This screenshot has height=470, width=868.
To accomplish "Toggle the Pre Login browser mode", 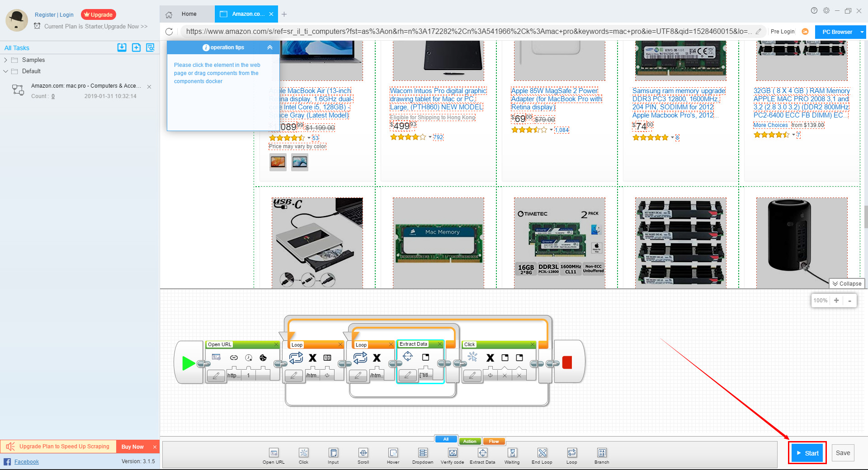I will click(783, 32).
